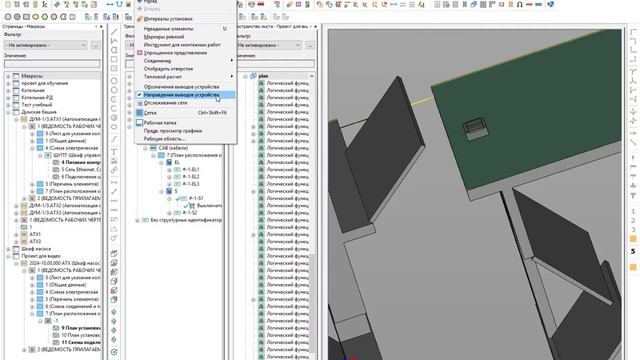Open the 'Соединения' submenu
This screenshot has height=360, width=640.
point(185,60)
